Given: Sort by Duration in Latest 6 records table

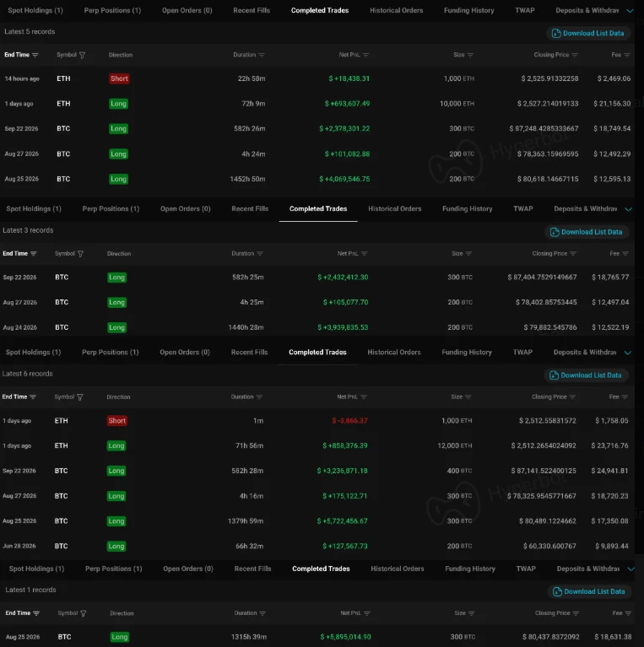Looking at the screenshot, I should point(259,397).
